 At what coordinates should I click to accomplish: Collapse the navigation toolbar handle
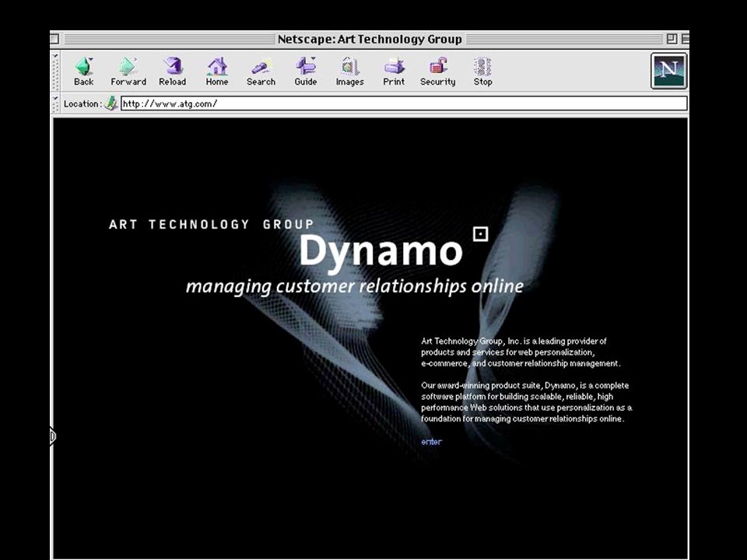56,72
